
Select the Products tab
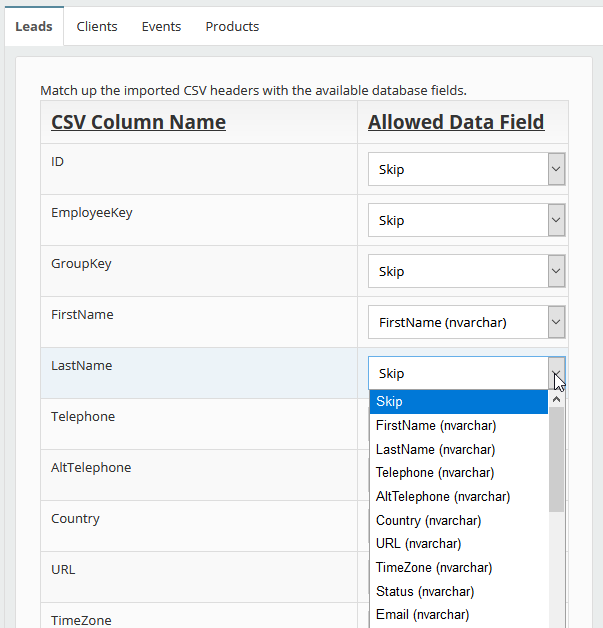(x=232, y=26)
